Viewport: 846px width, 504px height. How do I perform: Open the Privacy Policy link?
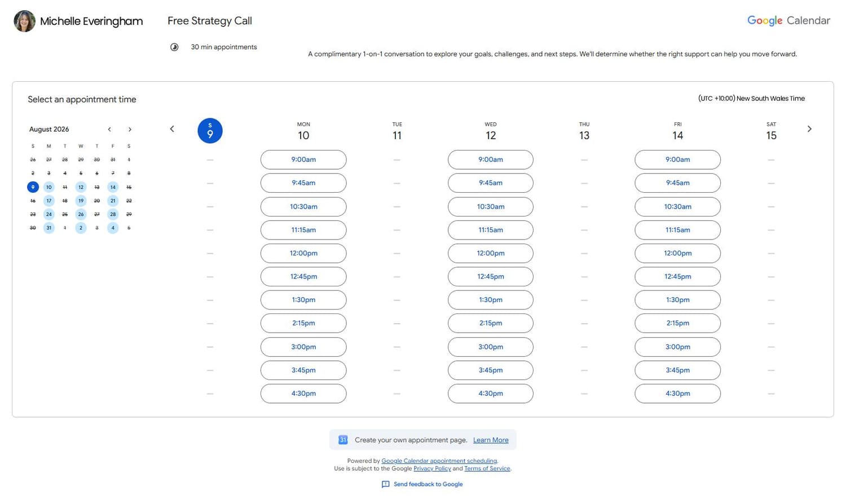coord(432,468)
